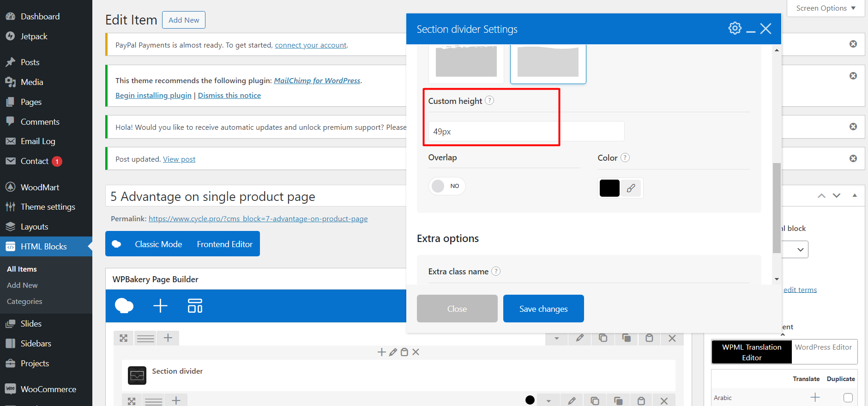The image size is (868, 406).
Task: Edit Section divider with small pencil icon
Action: (x=393, y=352)
